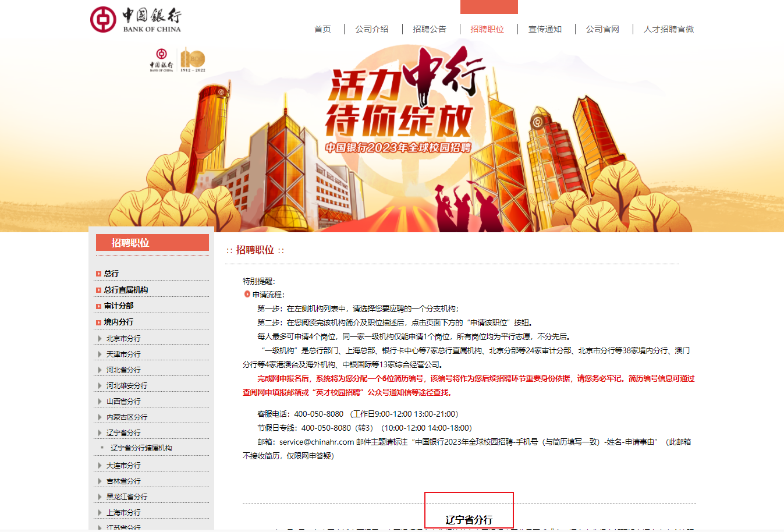Click the red bullet icon beside 申请流程

pyautogui.click(x=247, y=294)
